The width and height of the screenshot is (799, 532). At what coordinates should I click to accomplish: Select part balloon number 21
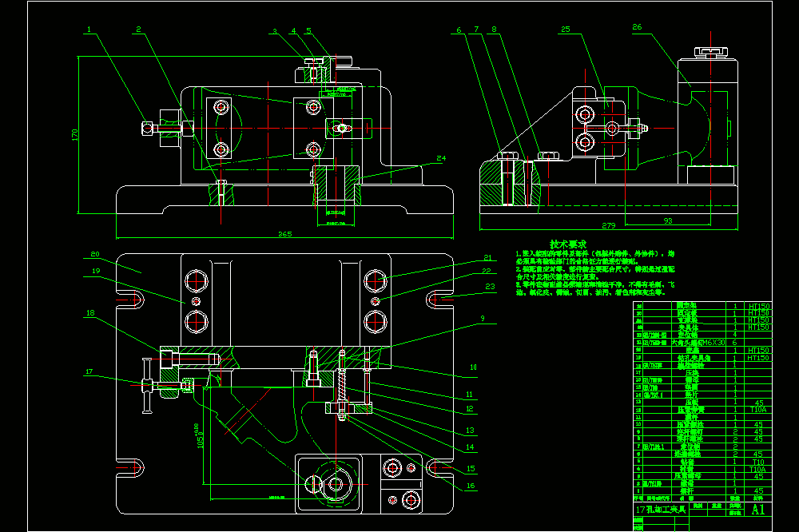coord(487,258)
